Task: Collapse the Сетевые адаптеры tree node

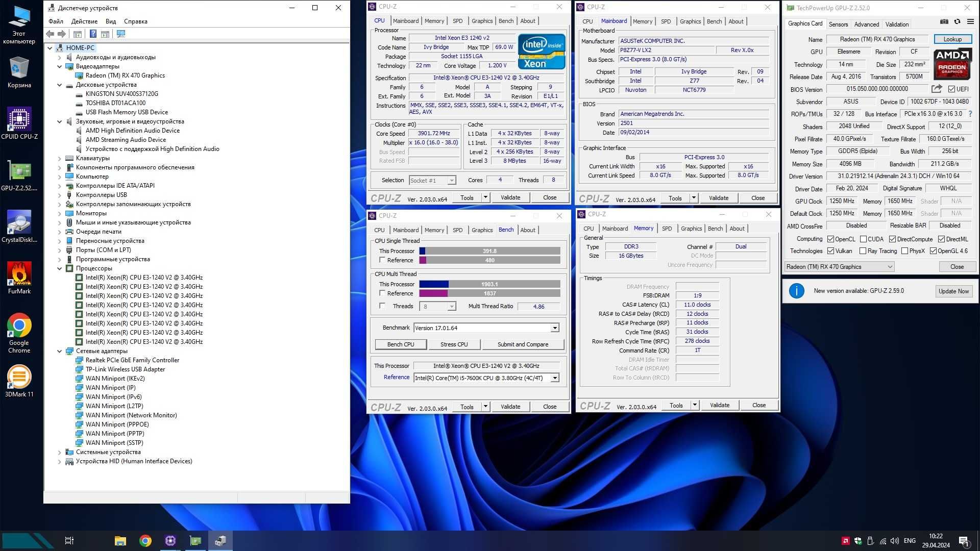Action: pos(60,351)
